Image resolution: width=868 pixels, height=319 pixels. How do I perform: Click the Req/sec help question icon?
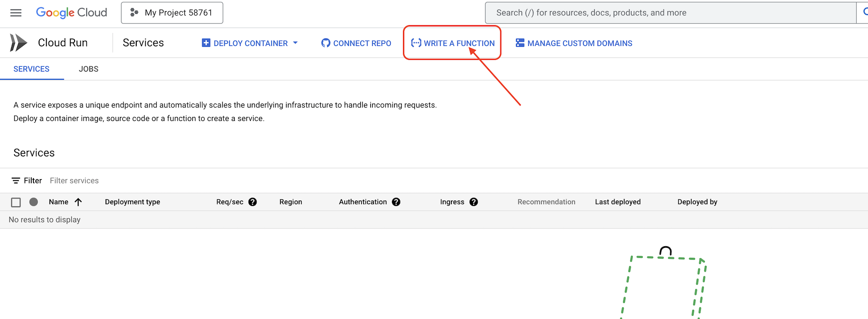pyautogui.click(x=253, y=202)
